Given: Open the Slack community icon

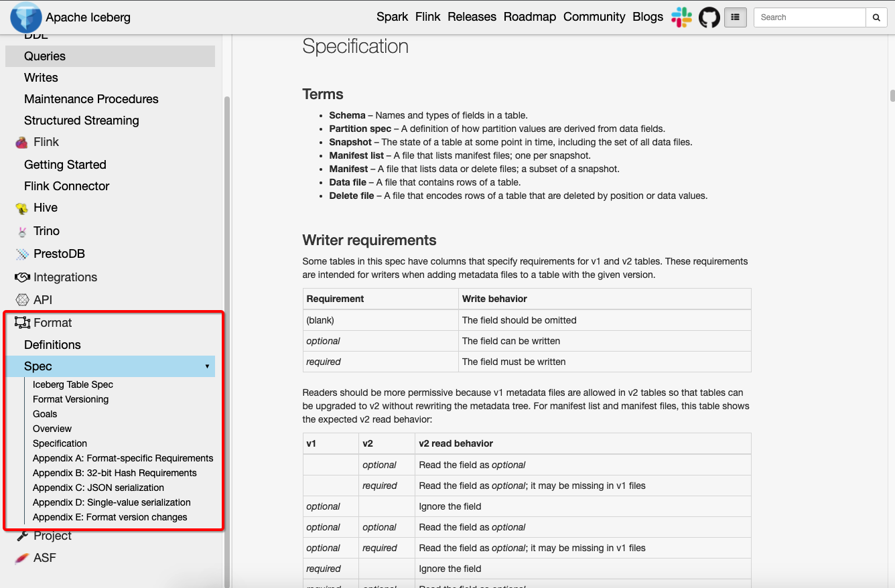Looking at the screenshot, I should coord(681,17).
